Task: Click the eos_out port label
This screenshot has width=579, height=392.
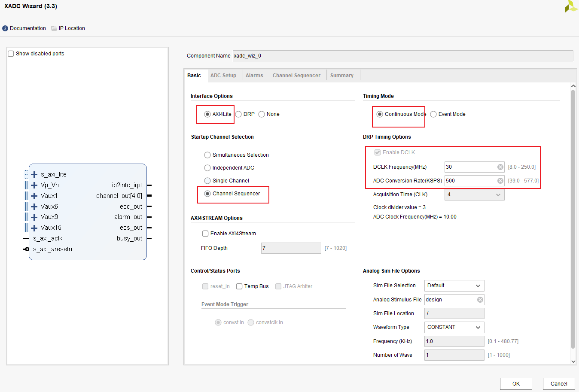Action: click(131, 228)
